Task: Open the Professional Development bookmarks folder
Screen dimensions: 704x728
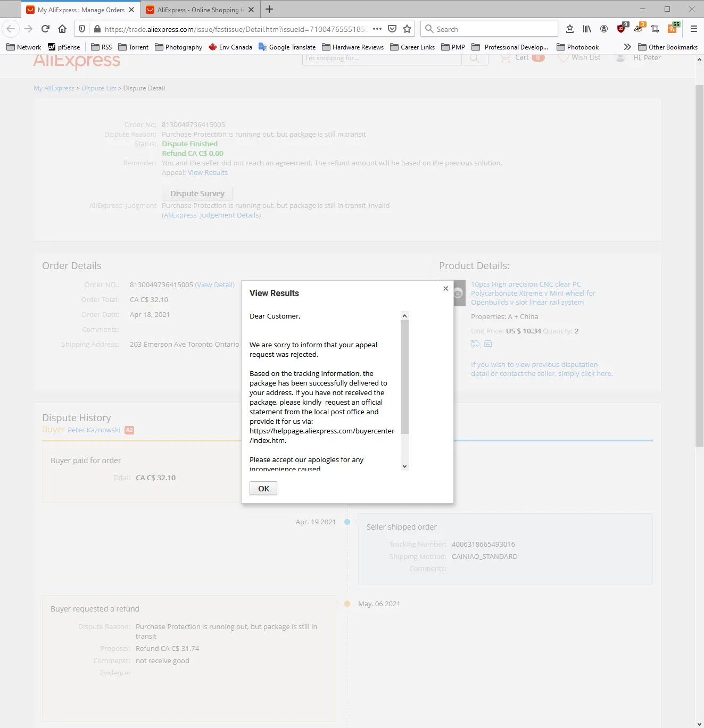Action: [510, 47]
